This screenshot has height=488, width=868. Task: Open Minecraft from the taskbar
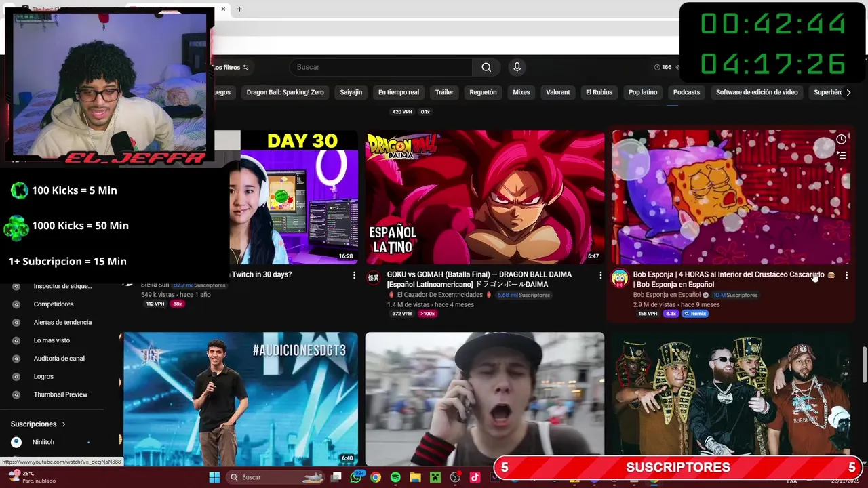tap(435, 477)
